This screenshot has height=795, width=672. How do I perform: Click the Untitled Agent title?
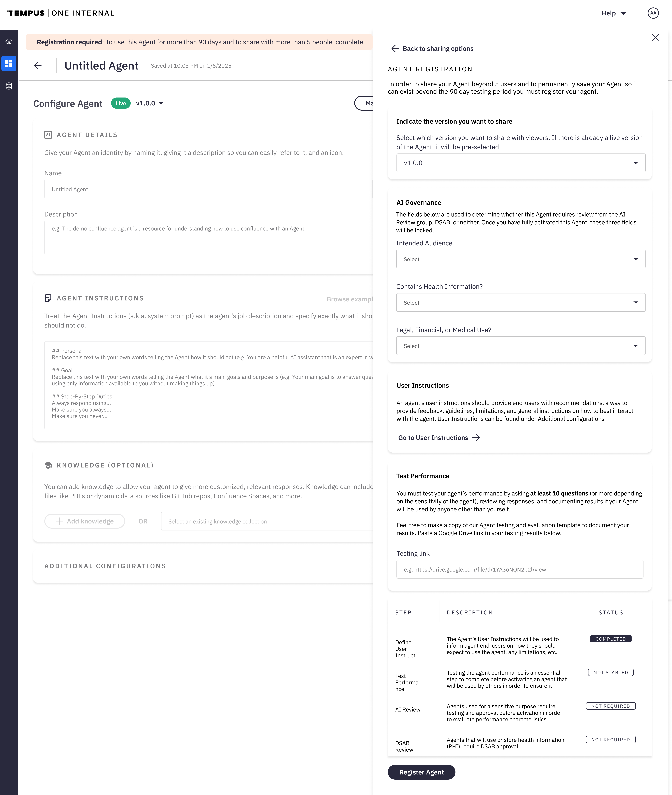[x=101, y=66]
